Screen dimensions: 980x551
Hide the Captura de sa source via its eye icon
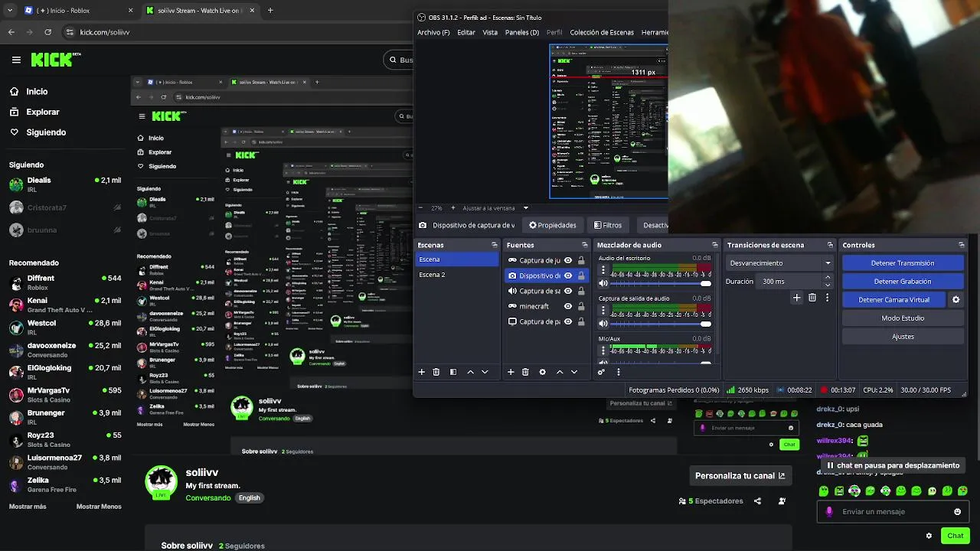coord(568,291)
